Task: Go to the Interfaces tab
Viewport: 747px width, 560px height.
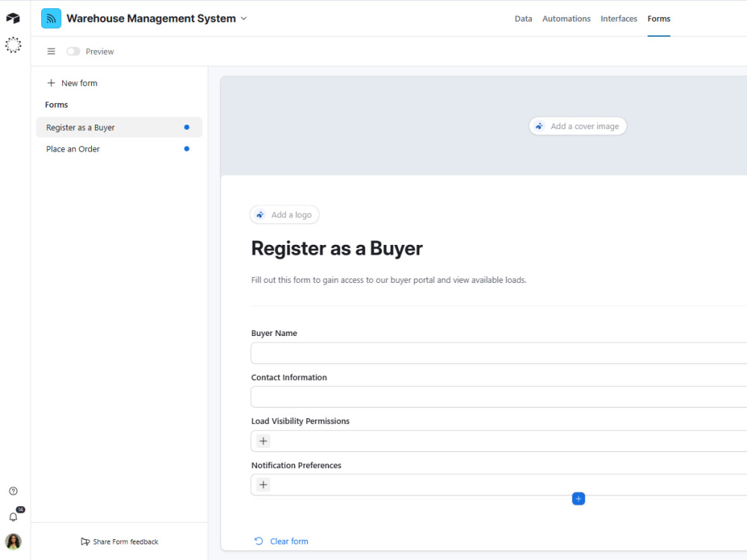Action: pyautogui.click(x=619, y=19)
